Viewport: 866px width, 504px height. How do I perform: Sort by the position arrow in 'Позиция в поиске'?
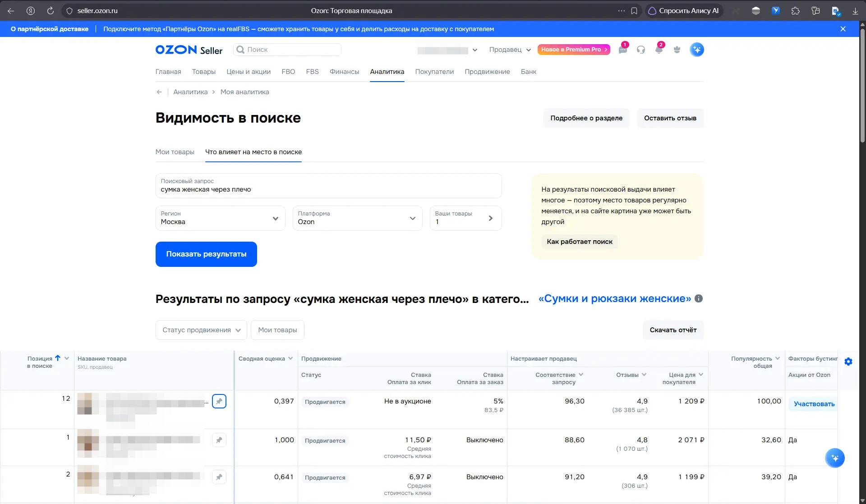coord(58,358)
